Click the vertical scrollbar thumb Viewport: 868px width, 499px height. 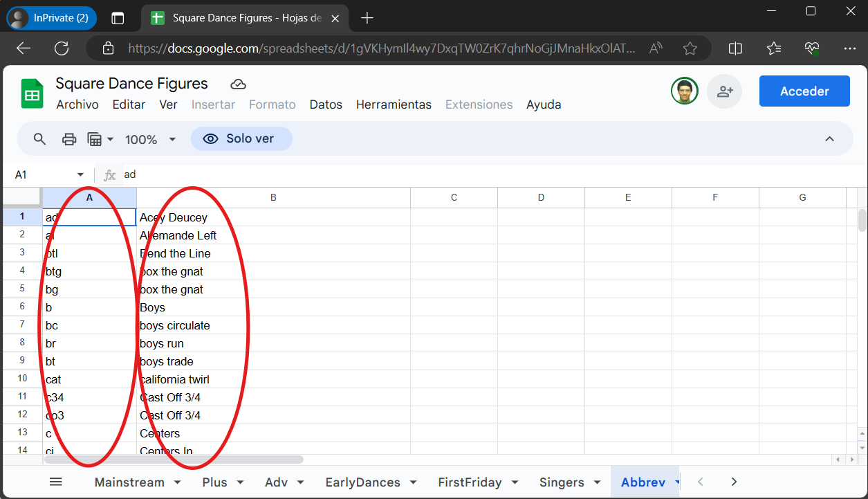862,220
